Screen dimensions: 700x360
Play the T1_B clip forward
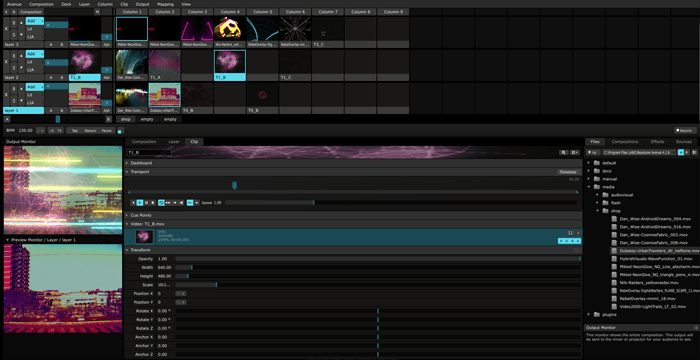[x=140, y=202]
